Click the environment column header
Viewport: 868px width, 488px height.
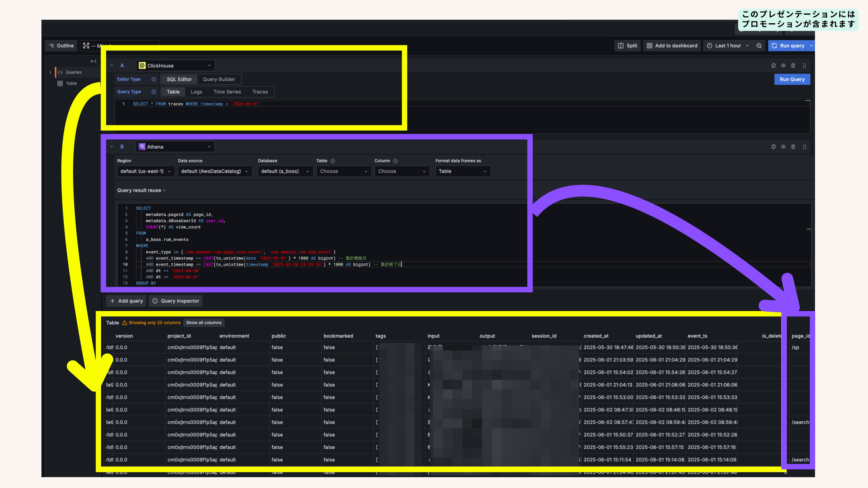[x=234, y=336]
